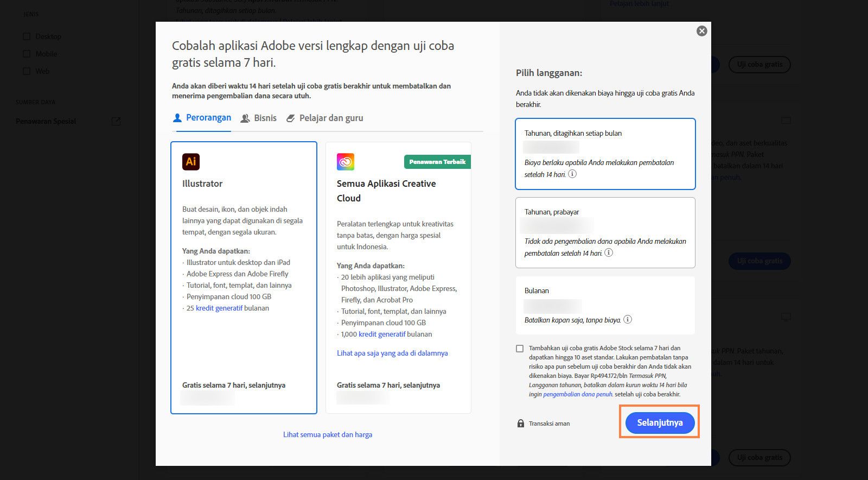This screenshot has width=868, height=480.
Task: Tick the Adobe Stock free trial checkbox
Action: (x=520, y=349)
